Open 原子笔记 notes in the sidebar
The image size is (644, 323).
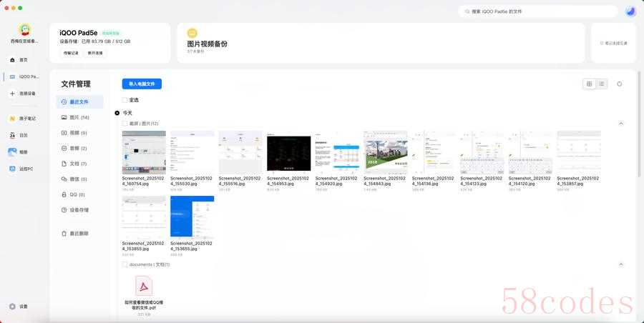pos(22,119)
